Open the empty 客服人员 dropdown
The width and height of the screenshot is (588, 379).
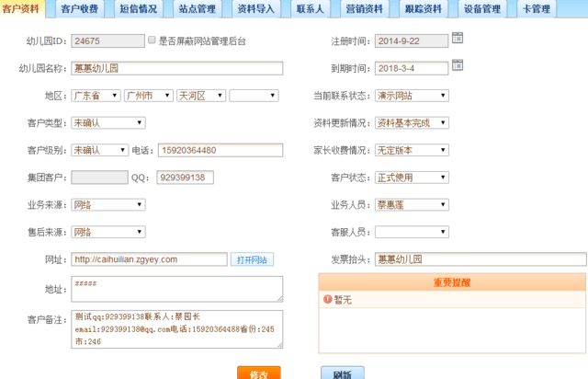tap(412, 232)
